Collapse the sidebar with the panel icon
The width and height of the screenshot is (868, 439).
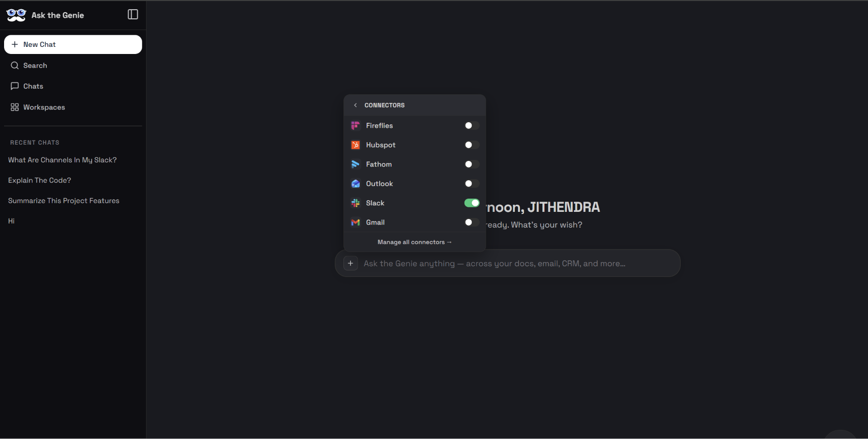point(133,15)
